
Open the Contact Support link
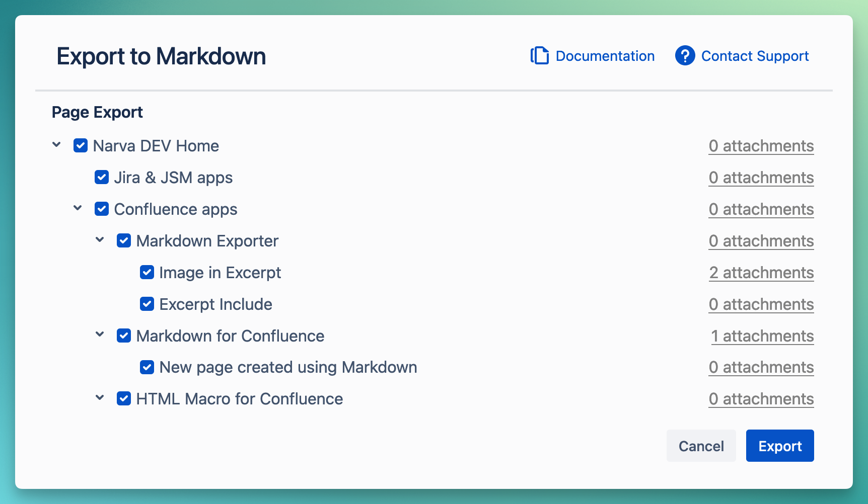pos(755,56)
